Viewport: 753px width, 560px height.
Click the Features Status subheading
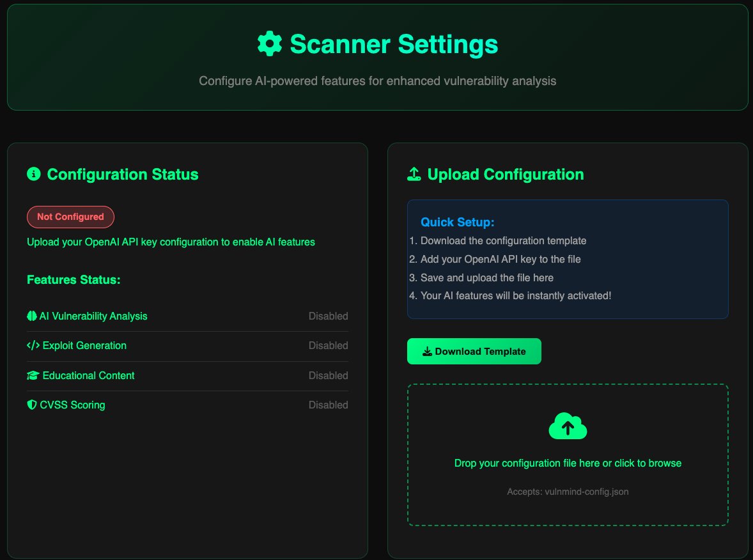(74, 279)
